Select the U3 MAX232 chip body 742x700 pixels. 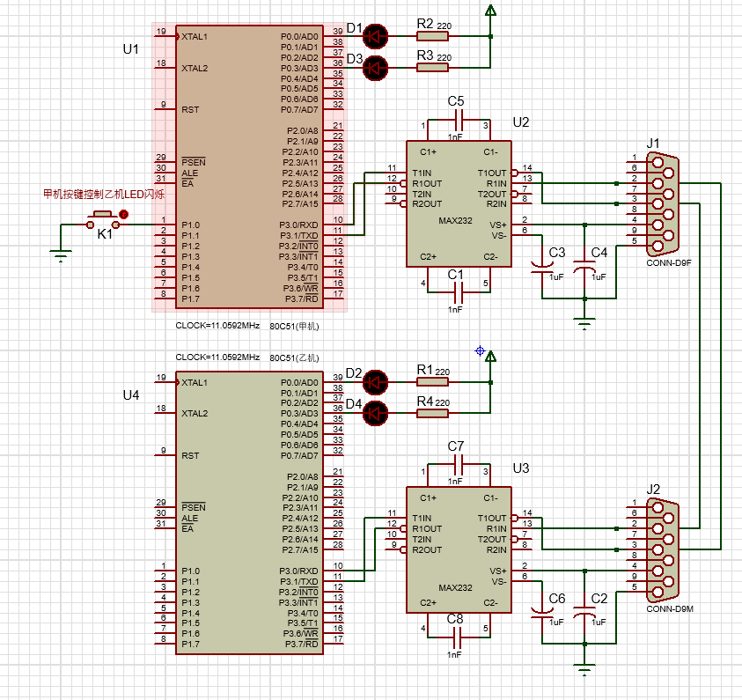pos(459,549)
